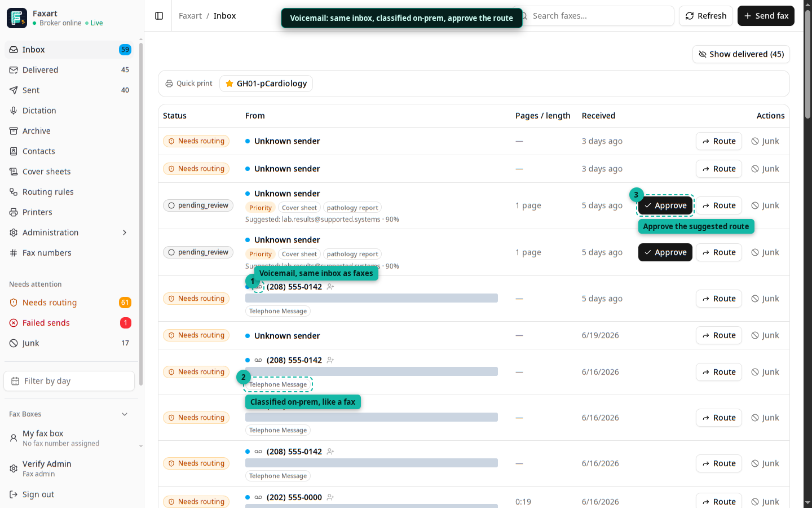Show the 45 delivered faxes

click(741, 54)
